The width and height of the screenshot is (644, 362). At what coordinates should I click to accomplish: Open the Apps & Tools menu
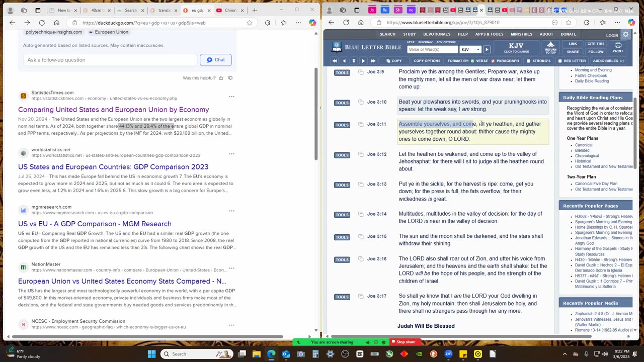[489, 34]
